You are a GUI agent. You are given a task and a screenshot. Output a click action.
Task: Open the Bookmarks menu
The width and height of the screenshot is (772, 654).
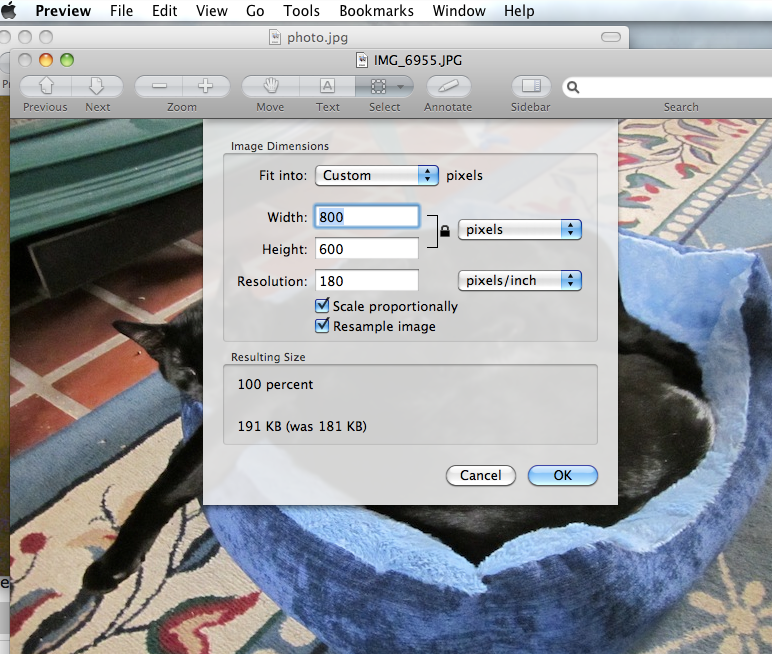click(377, 11)
